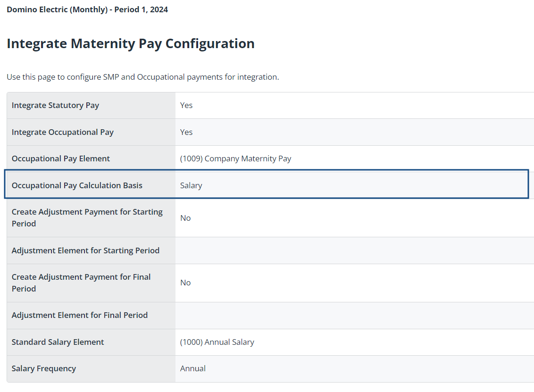Select the Standard Salary Element label
The image size is (534, 392).
tap(58, 342)
